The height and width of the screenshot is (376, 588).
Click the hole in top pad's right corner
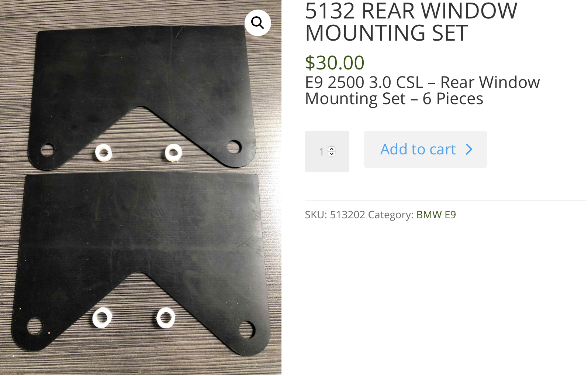pyautogui.click(x=234, y=147)
